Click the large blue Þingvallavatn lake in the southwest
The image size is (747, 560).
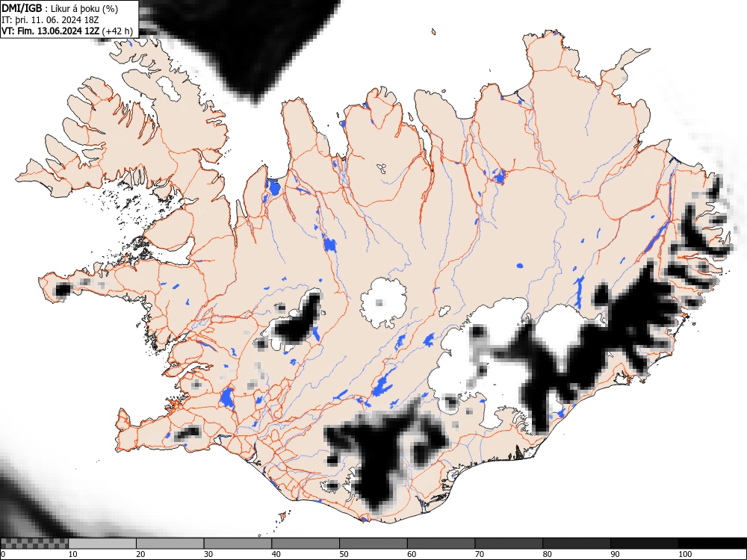click(x=227, y=398)
